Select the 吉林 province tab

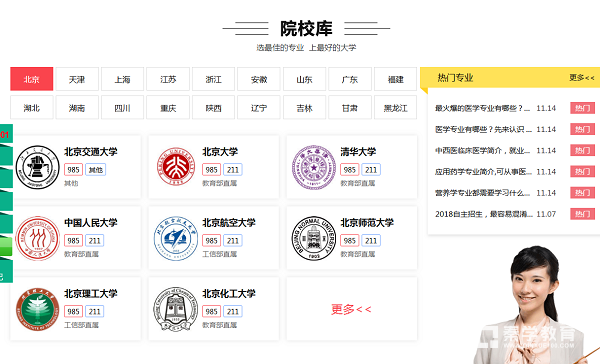point(304,108)
